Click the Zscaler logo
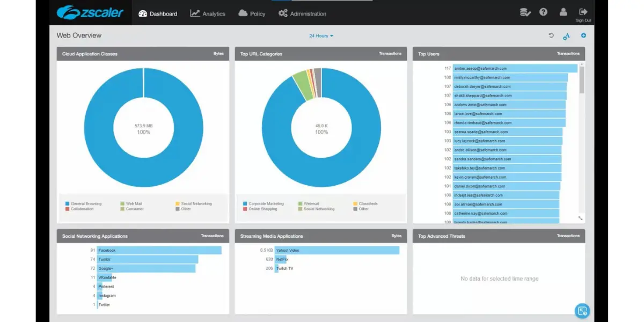 (x=90, y=12)
